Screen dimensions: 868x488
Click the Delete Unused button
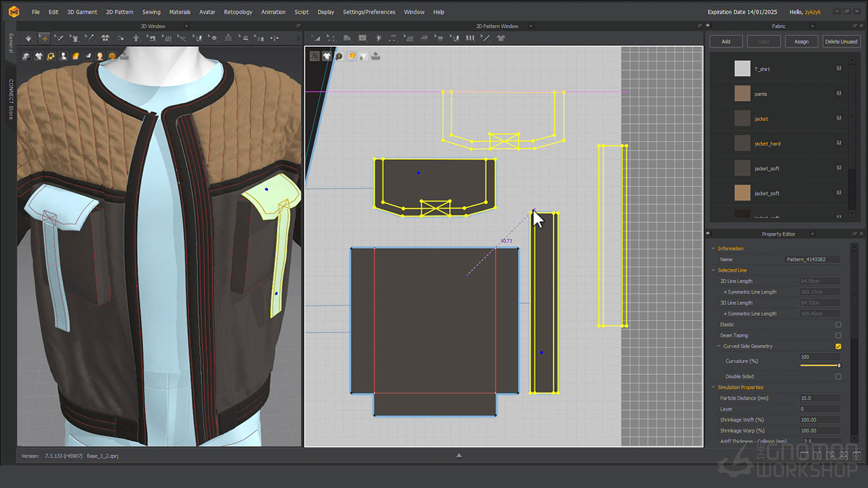click(x=840, y=41)
